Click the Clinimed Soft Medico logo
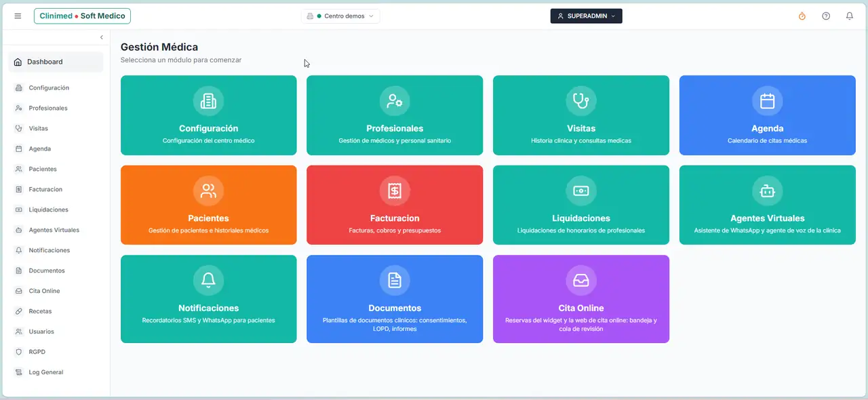This screenshot has width=868, height=400. pos(82,16)
